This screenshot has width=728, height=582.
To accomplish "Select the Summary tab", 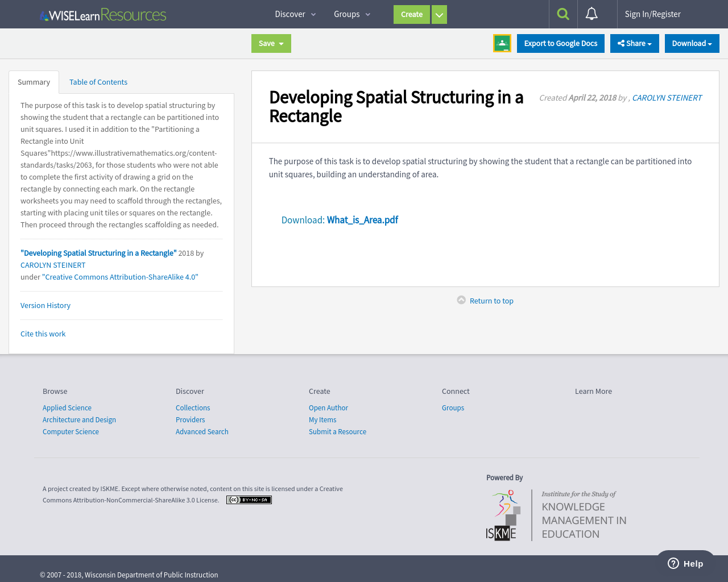I will 34,82.
